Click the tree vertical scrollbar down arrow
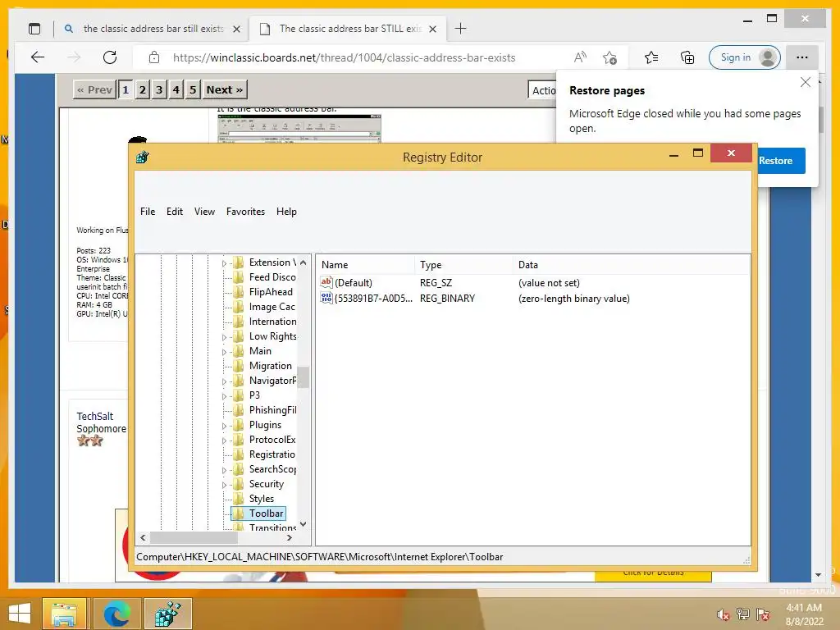 click(x=304, y=524)
